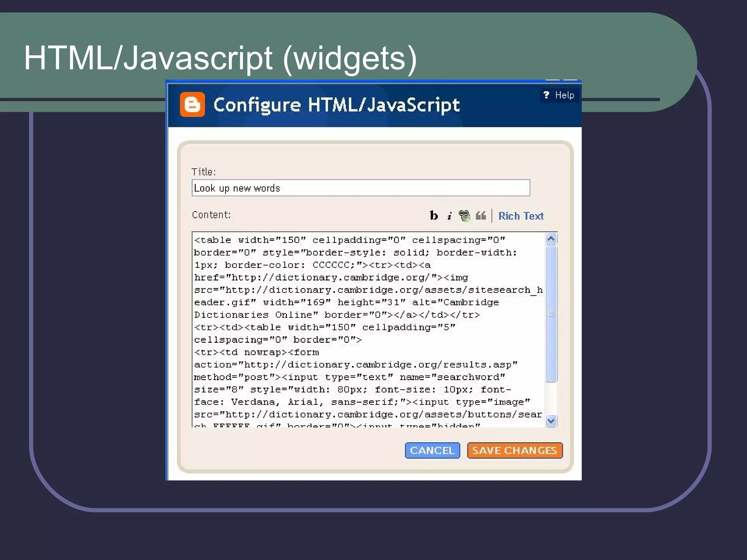
Task: Click the orange Blogger logo
Action: pos(192,105)
